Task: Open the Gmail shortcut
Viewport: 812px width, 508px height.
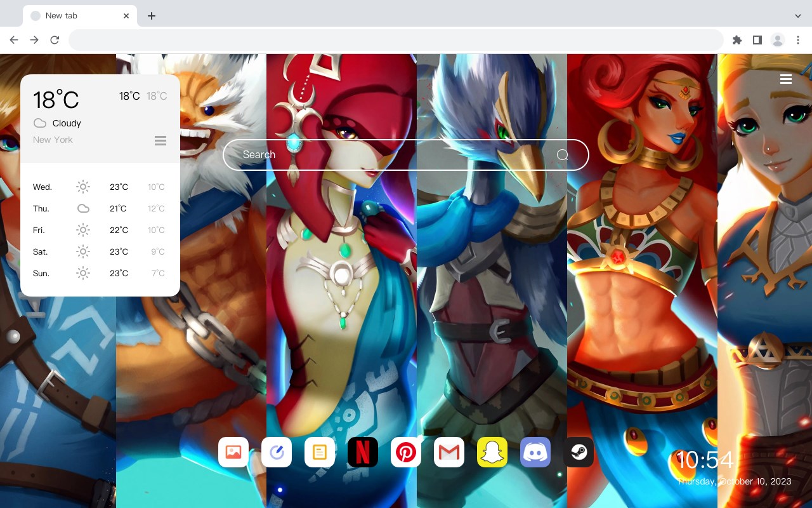Action: [x=449, y=452]
